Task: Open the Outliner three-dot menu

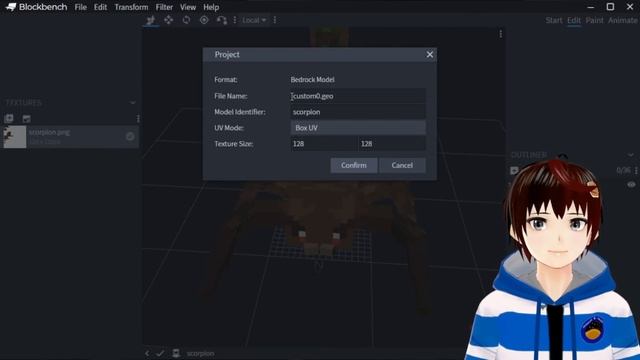Action: tap(636, 170)
